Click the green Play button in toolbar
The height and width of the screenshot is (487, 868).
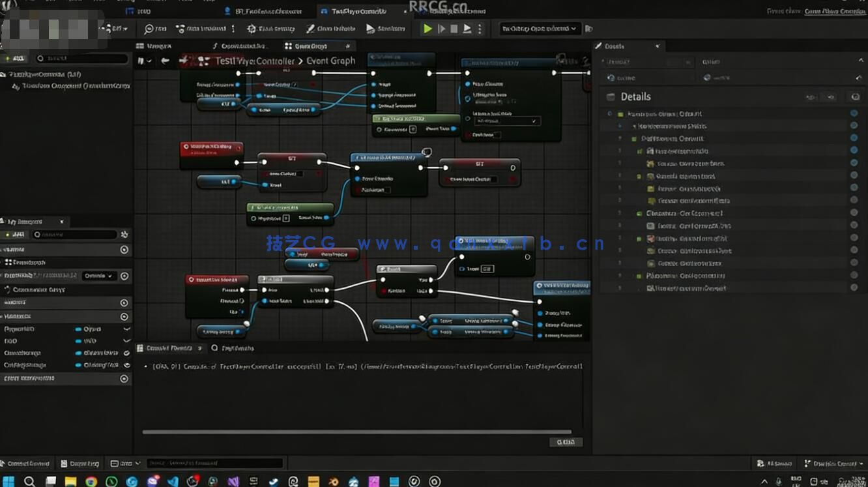[x=427, y=29]
